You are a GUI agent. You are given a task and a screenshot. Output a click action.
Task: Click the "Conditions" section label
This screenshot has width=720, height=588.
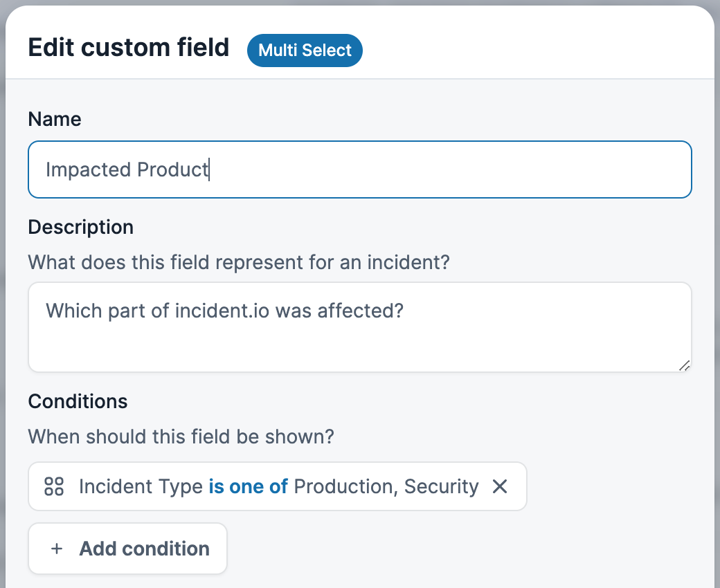[x=78, y=401]
